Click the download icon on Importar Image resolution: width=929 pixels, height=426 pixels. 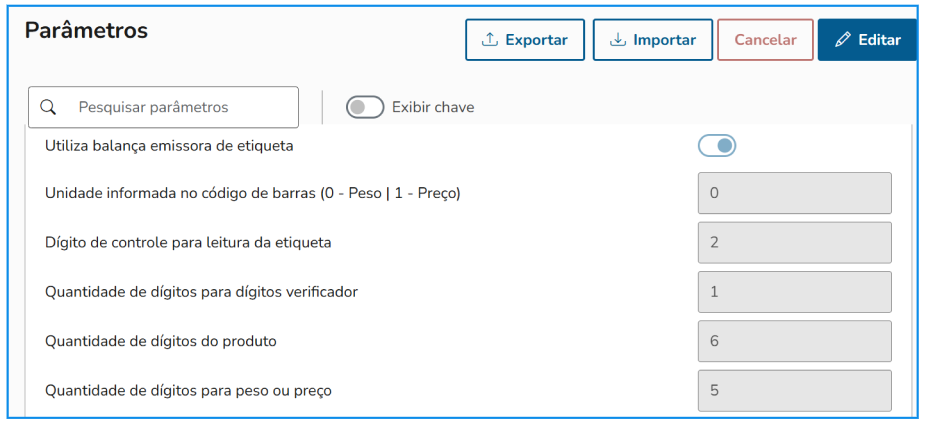(618, 40)
